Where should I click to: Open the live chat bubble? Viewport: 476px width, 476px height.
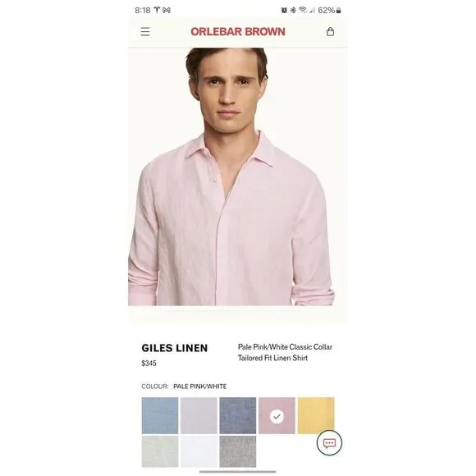coord(329,443)
